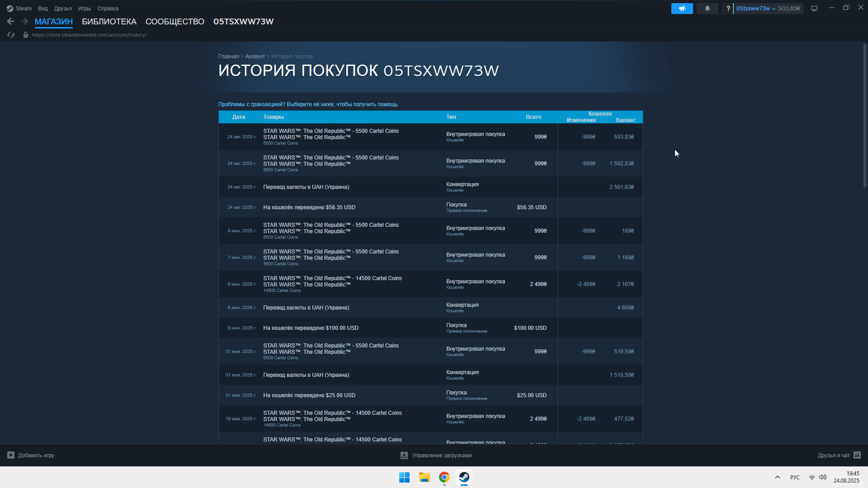Viewport: 868px width, 488px height.
Task: Click the question mark help icon
Action: 728,9
